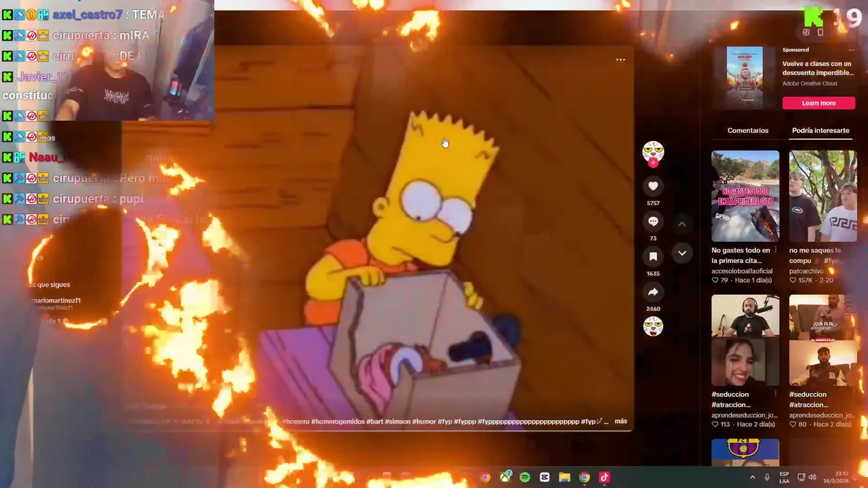Open the Xbox app from the taskbar

coord(505,478)
